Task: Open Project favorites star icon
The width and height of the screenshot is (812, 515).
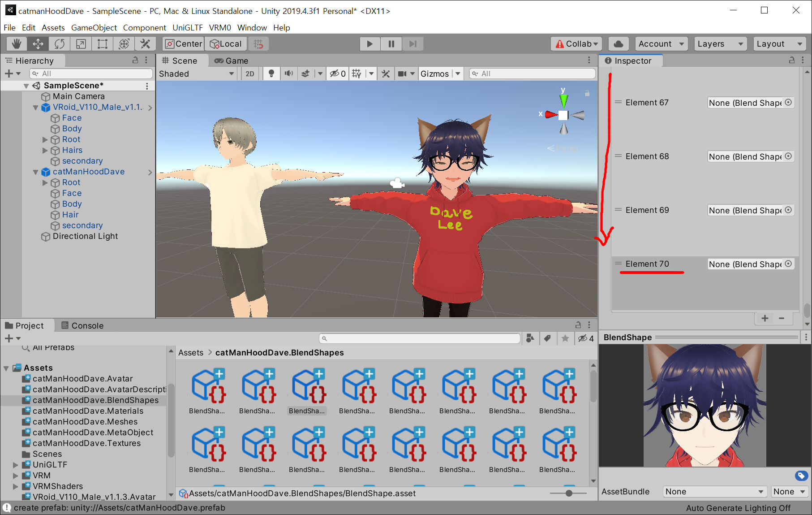Action: 565,338
